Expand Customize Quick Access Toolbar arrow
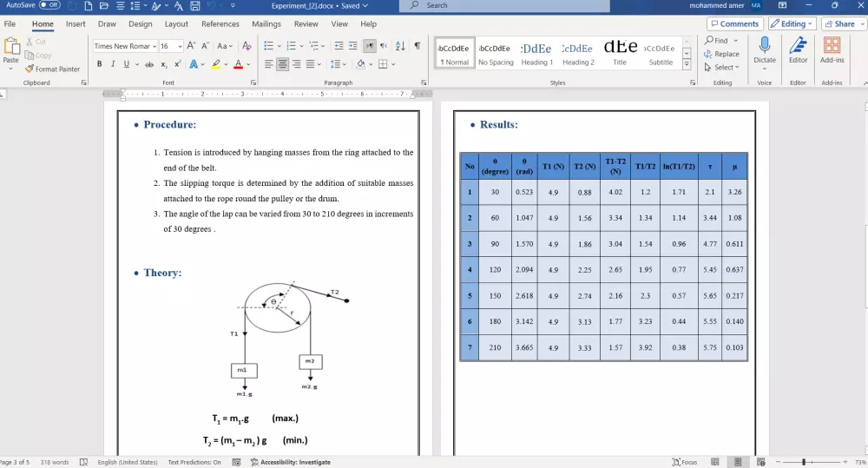The height and width of the screenshot is (468, 868). click(x=233, y=5)
